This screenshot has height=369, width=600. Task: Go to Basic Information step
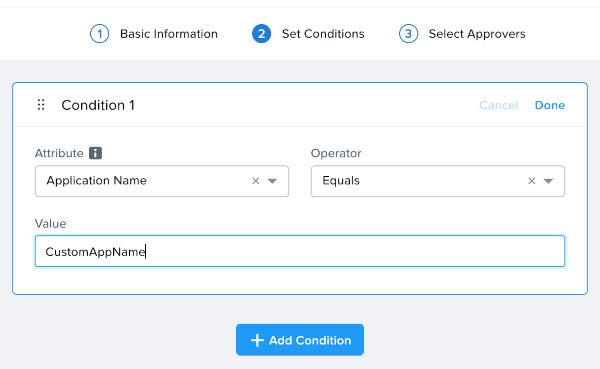pos(169,34)
